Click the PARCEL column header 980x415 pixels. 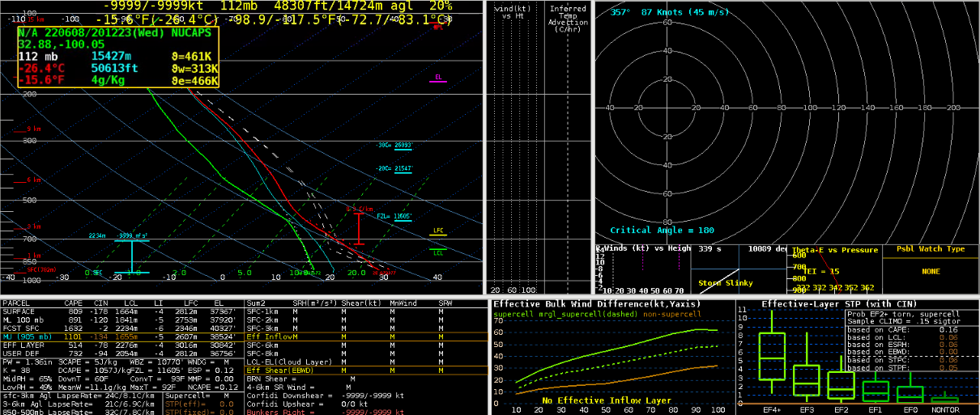click(16, 303)
